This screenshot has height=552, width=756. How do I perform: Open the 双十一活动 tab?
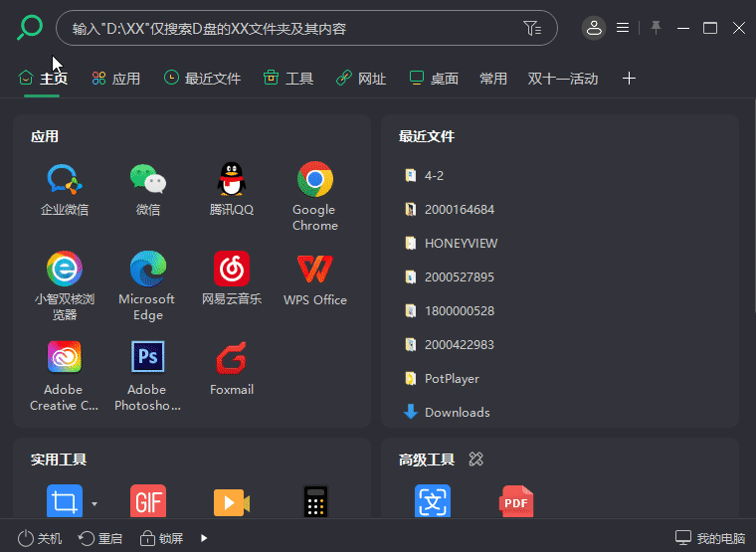[563, 79]
